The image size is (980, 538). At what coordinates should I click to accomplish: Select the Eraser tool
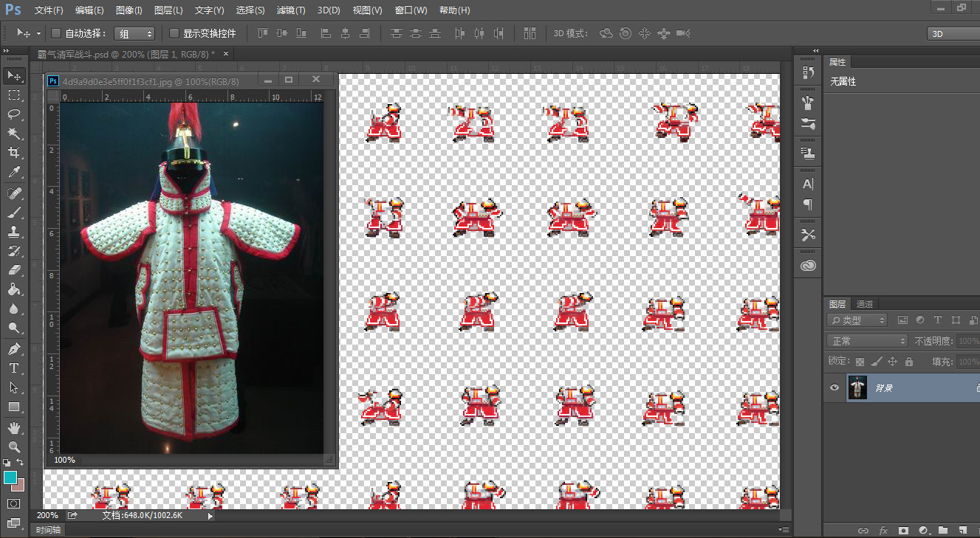[14, 270]
